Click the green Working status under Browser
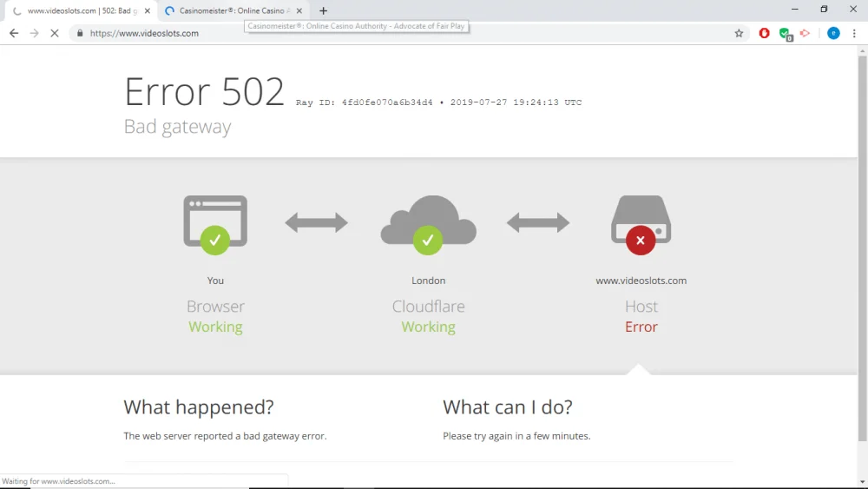868x489 pixels. [215, 327]
